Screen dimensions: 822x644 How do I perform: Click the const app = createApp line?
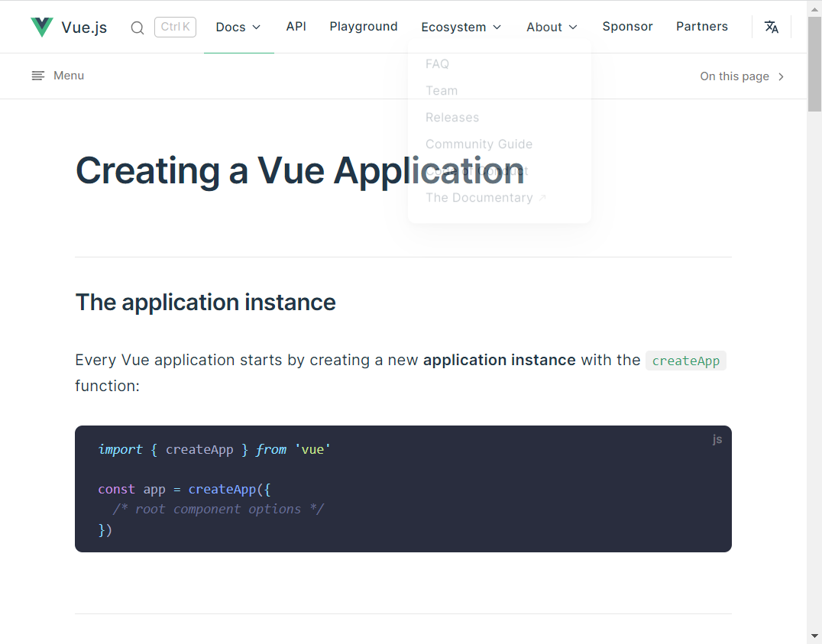tap(185, 489)
